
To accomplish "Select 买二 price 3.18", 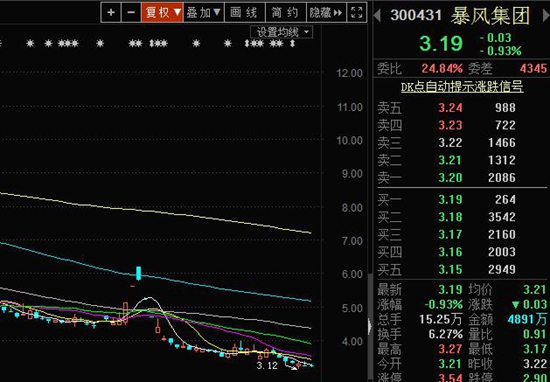I will click(450, 217).
